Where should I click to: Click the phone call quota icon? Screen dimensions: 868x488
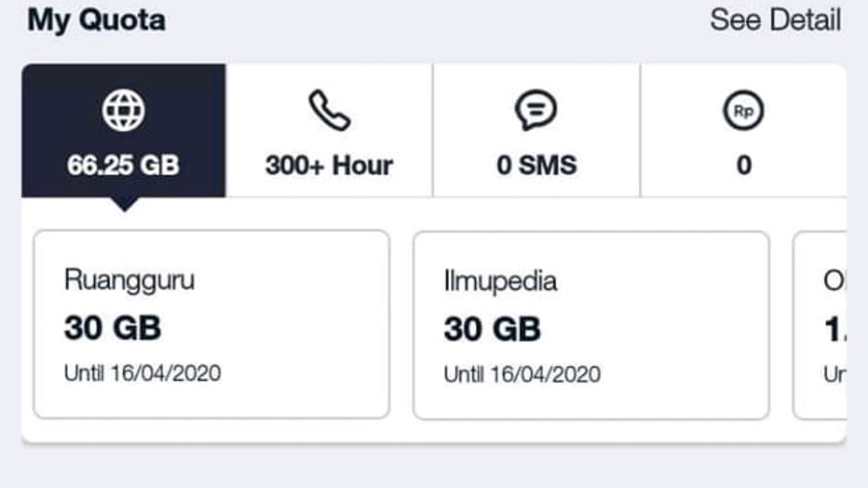coord(330,110)
